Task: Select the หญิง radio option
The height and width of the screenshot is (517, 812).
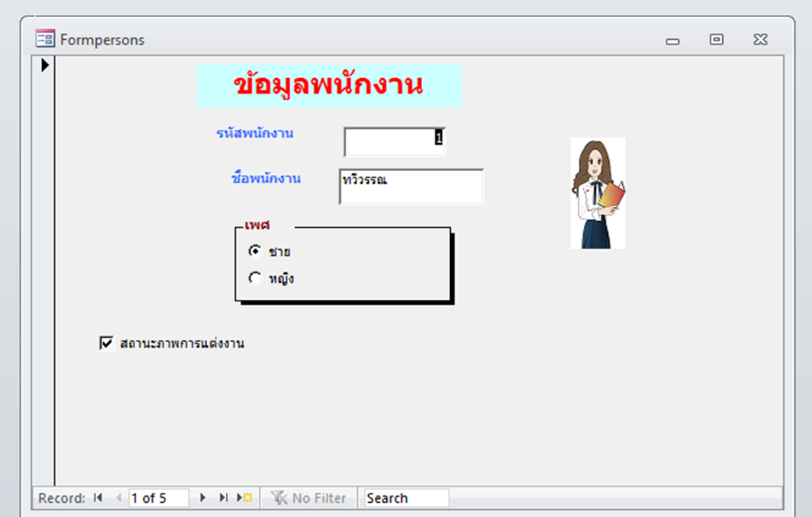Action: pyautogui.click(x=255, y=278)
